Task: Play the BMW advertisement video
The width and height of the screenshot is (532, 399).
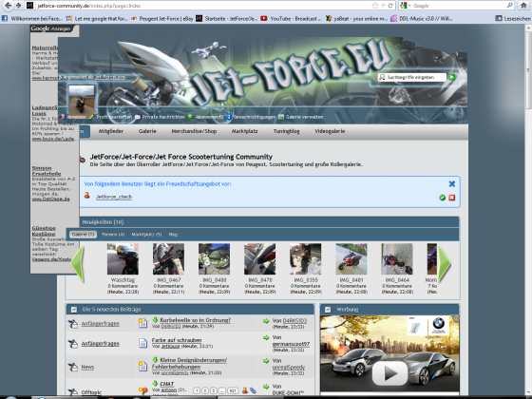Action: 389,372
